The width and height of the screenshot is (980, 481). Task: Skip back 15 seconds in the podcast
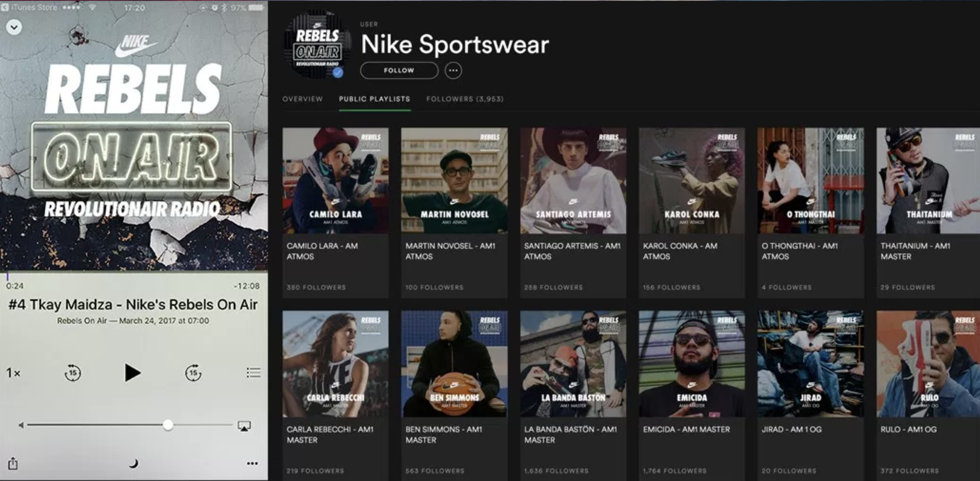pos(73,373)
